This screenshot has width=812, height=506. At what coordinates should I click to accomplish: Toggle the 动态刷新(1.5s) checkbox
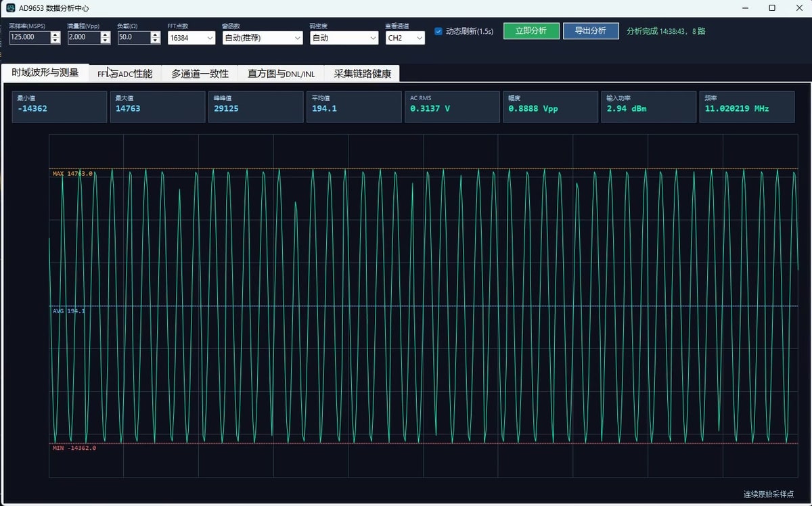click(438, 31)
